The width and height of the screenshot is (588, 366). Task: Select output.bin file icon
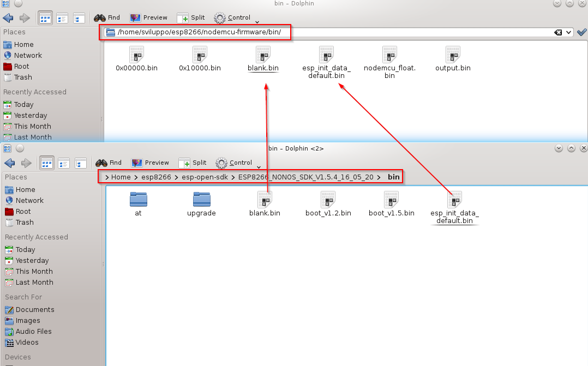[453, 55]
